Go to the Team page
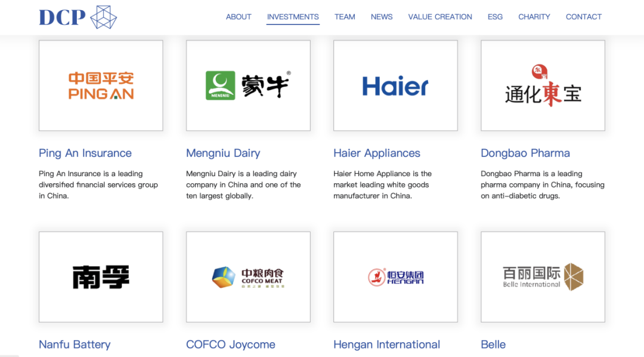 click(x=345, y=17)
